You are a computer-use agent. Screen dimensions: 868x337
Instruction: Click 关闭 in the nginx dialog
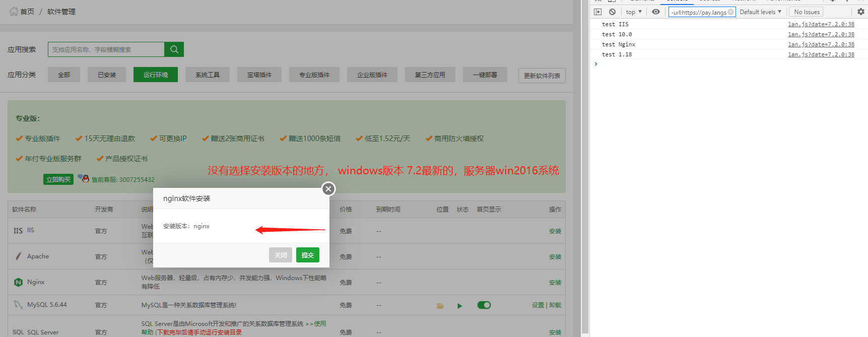(x=281, y=255)
